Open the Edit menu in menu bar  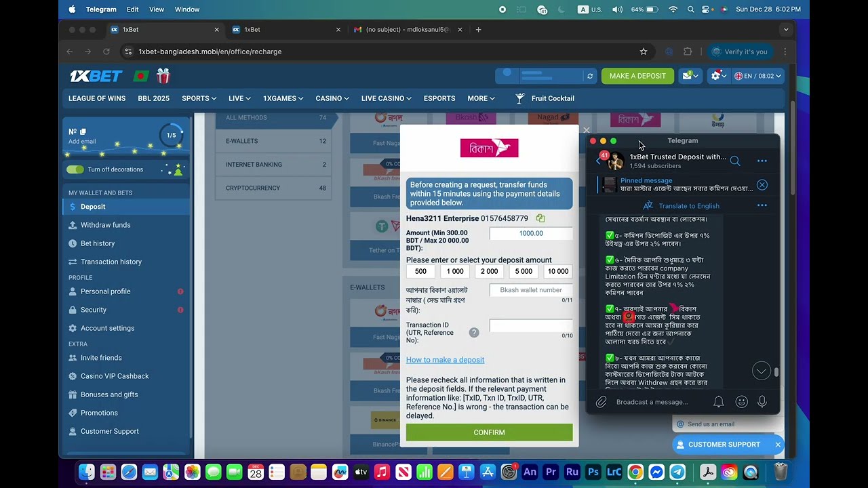coord(132,9)
